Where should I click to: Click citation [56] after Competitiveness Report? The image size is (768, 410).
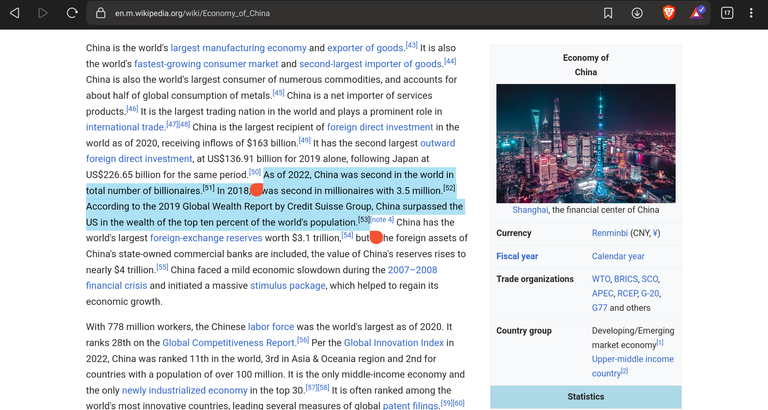pyautogui.click(x=303, y=340)
